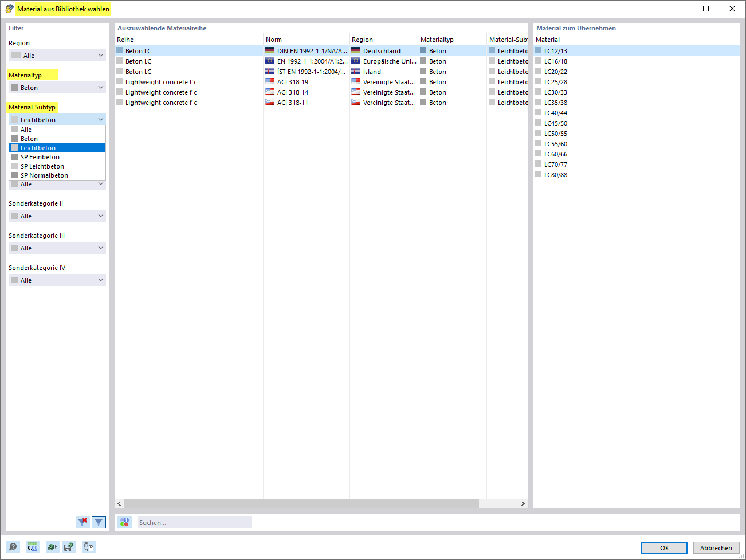Select 'Lightweight concrete f'c' row for ACI 318-14
The width and height of the screenshot is (746, 560).
[x=321, y=92]
